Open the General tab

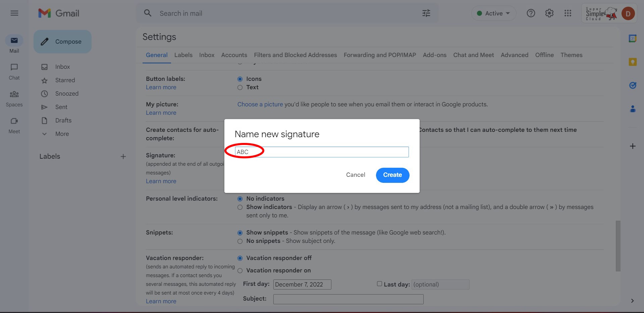pos(157,55)
